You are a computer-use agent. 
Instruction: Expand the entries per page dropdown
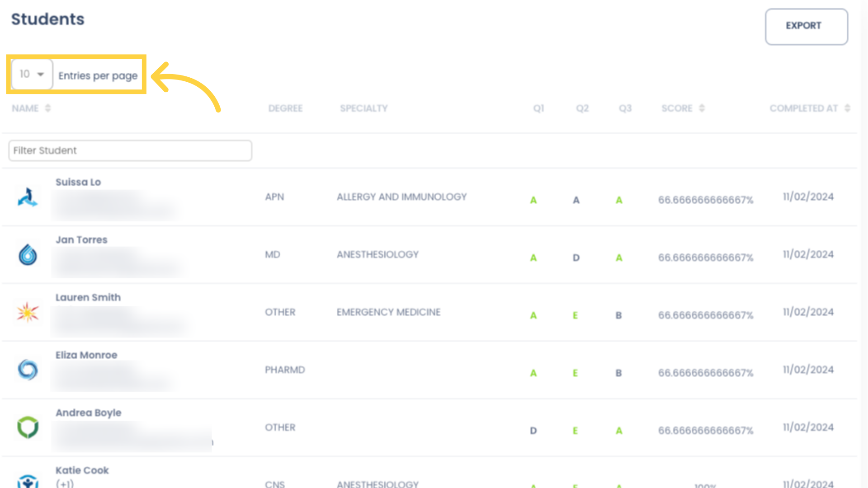[32, 74]
